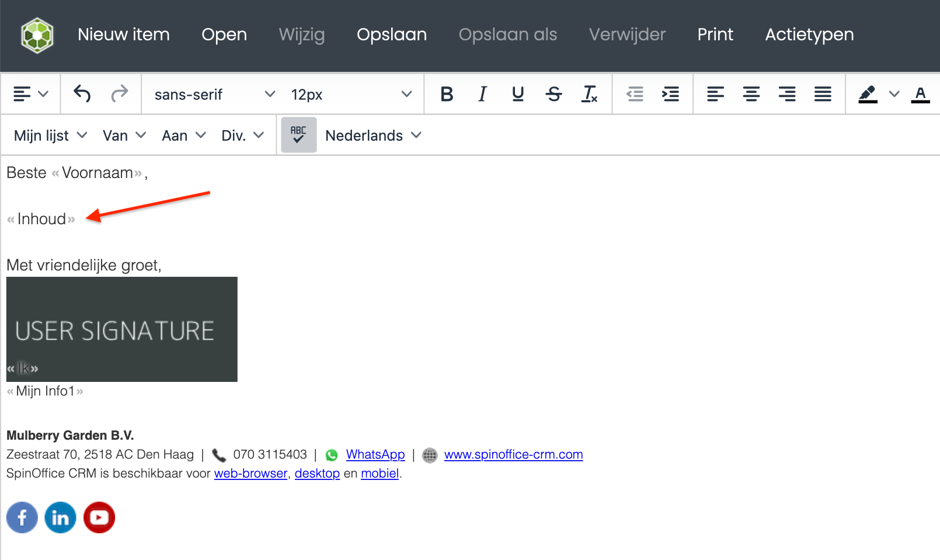Screen dimensions: 940x560
Task: Toggle underline formatting
Action: pos(518,94)
